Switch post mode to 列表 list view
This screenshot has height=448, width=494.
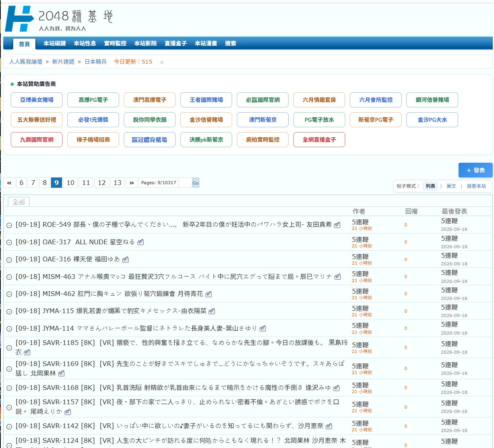click(x=430, y=186)
